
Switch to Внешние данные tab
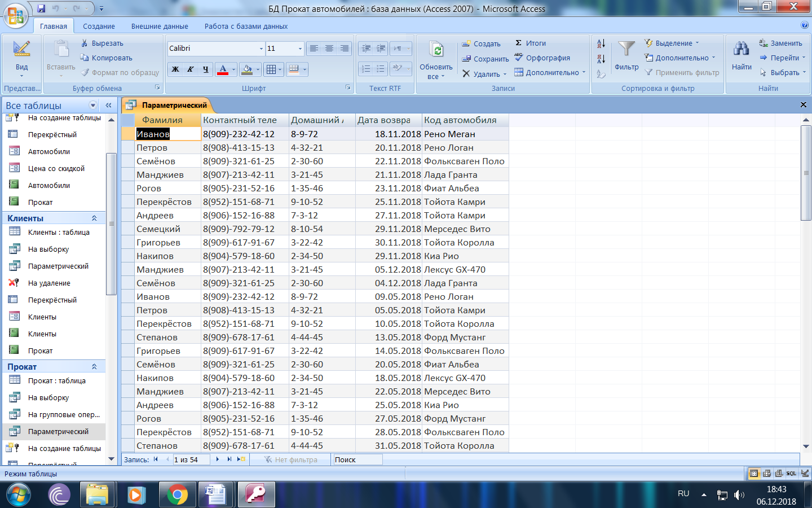(x=160, y=26)
